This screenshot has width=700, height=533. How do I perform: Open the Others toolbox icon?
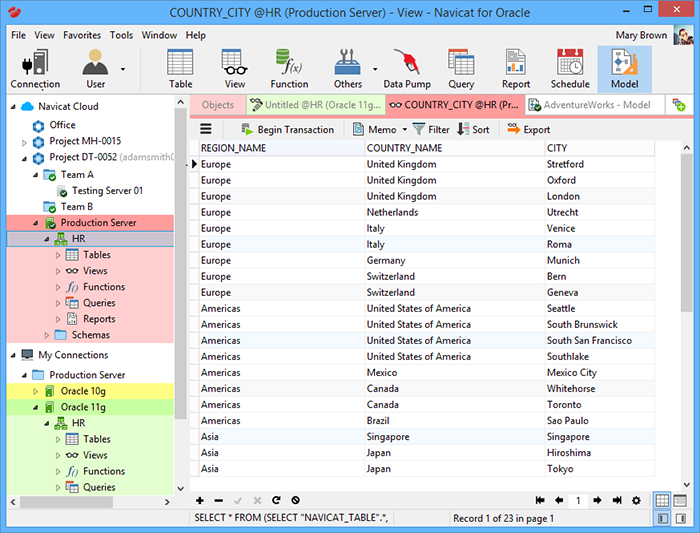point(347,69)
